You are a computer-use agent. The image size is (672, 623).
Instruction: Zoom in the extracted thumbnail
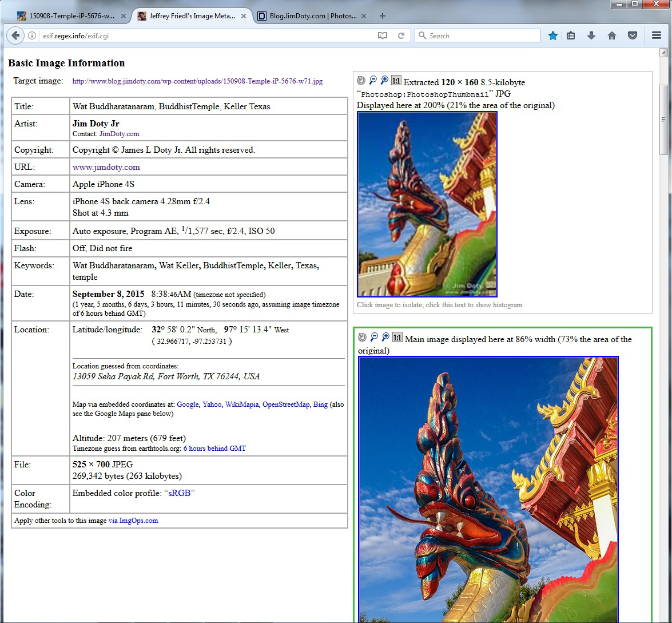tap(384, 80)
